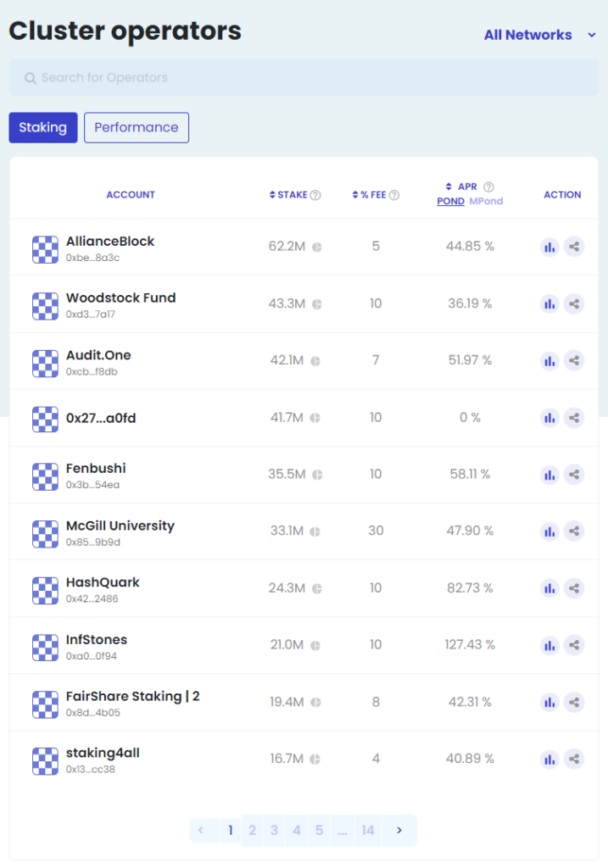This screenshot has width=608, height=868.
Task: Click InfStones APR value 127.43 %
Action: point(470,645)
